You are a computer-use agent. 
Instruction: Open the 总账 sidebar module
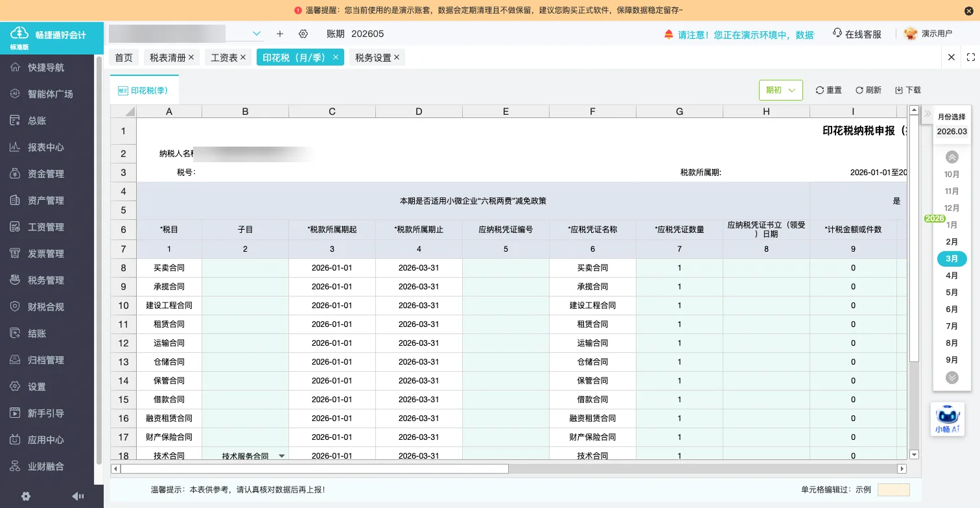37,121
